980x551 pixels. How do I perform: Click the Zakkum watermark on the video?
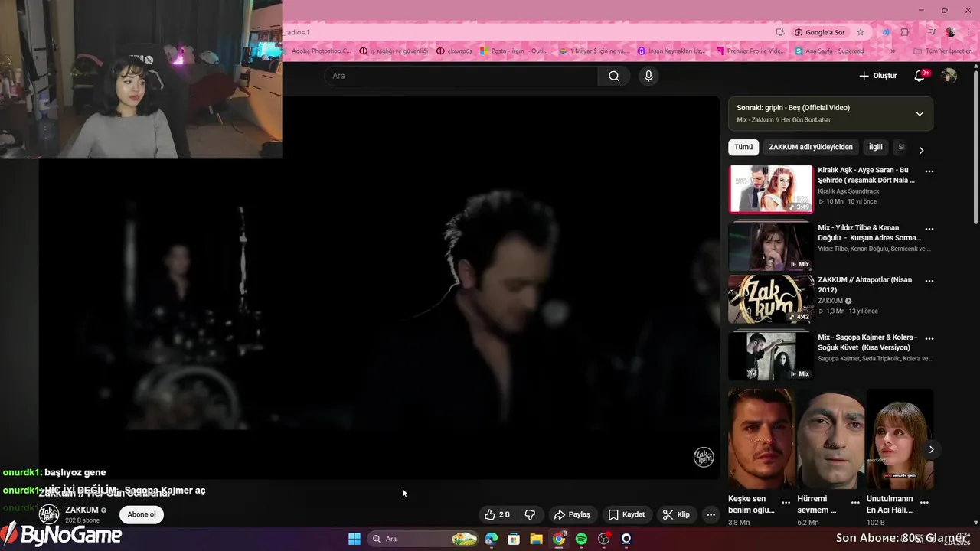[704, 457]
